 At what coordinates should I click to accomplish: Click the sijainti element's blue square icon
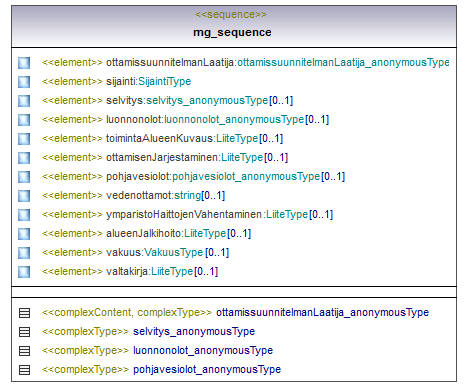(x=24, y=82)
